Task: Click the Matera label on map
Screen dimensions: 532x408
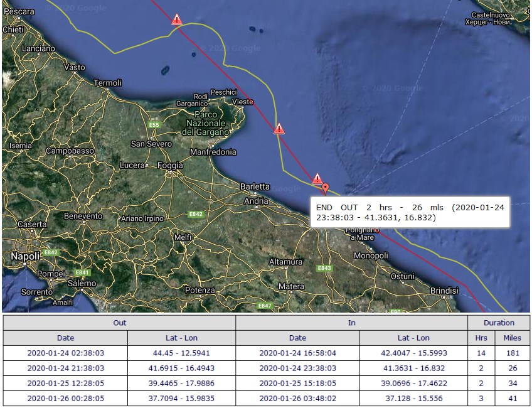Action: pyautogui.click(x=291, y=286)
